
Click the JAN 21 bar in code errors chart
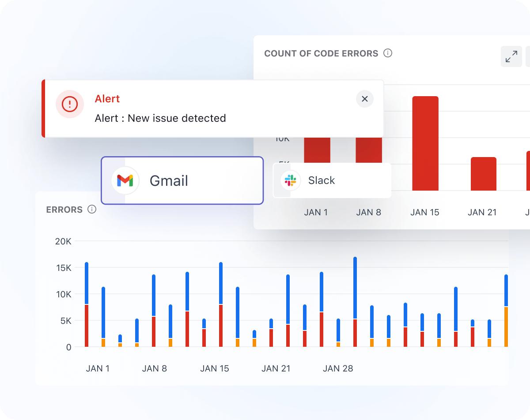[484, 174]
